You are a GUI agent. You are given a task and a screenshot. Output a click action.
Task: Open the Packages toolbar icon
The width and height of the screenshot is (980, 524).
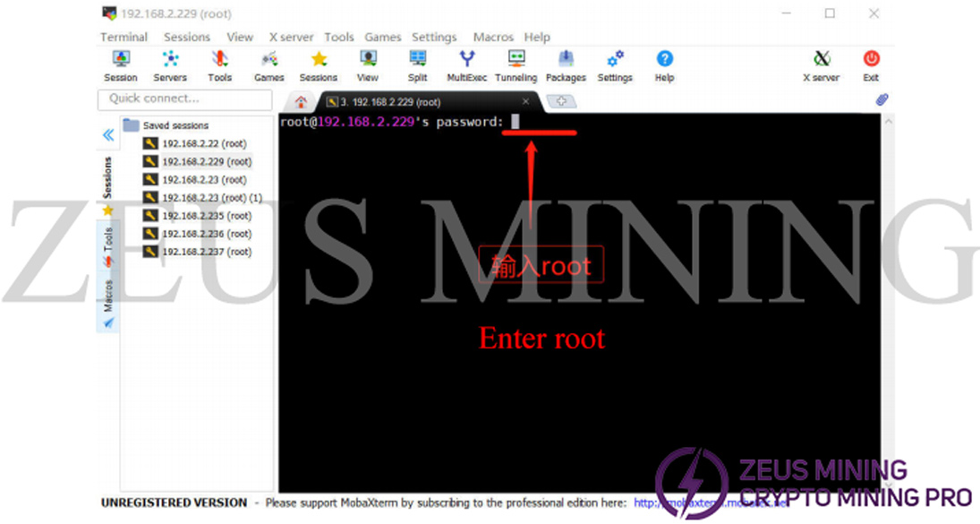[x=566, y=65]
